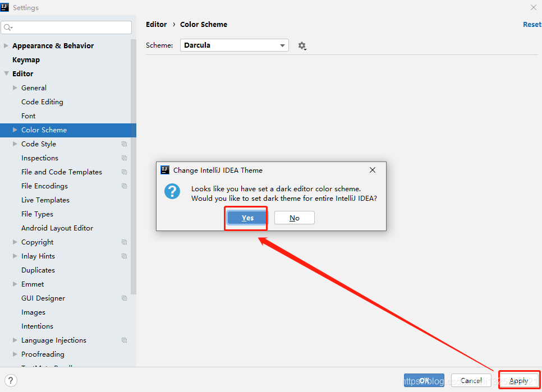
Task: Select Keymap in the settings tree
Action: coord(26,60)
